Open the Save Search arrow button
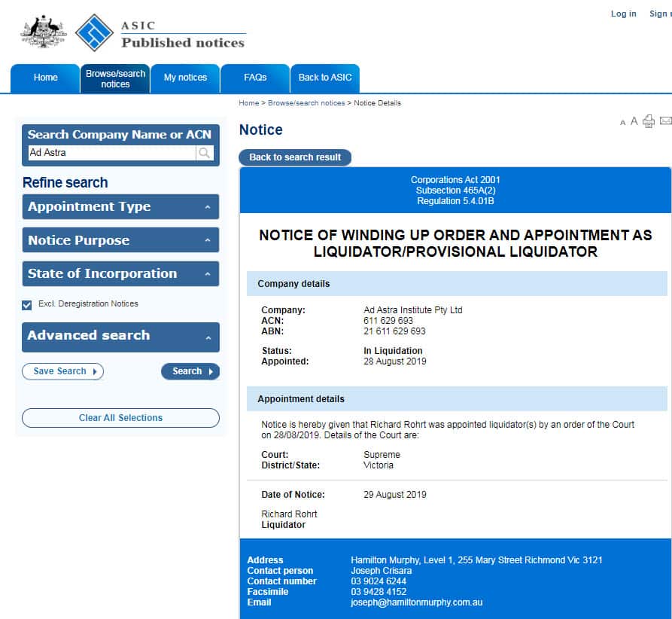672x619 pixels. [x=62, y=371]
